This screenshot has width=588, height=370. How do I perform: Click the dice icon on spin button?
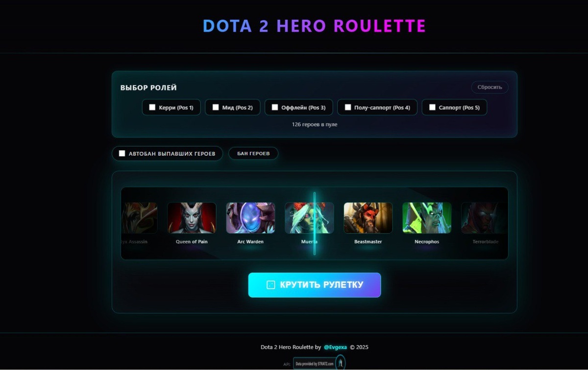click(270, 285)
